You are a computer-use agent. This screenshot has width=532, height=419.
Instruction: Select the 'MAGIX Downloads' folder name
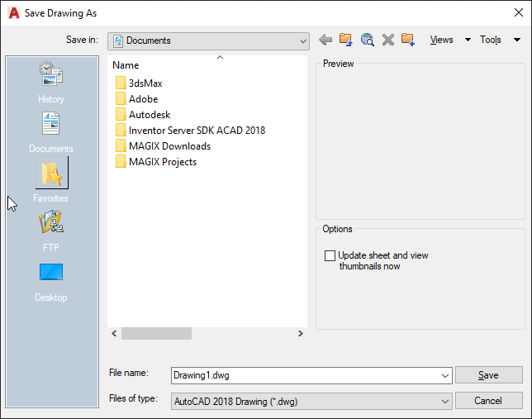click(x=169, y=146)
